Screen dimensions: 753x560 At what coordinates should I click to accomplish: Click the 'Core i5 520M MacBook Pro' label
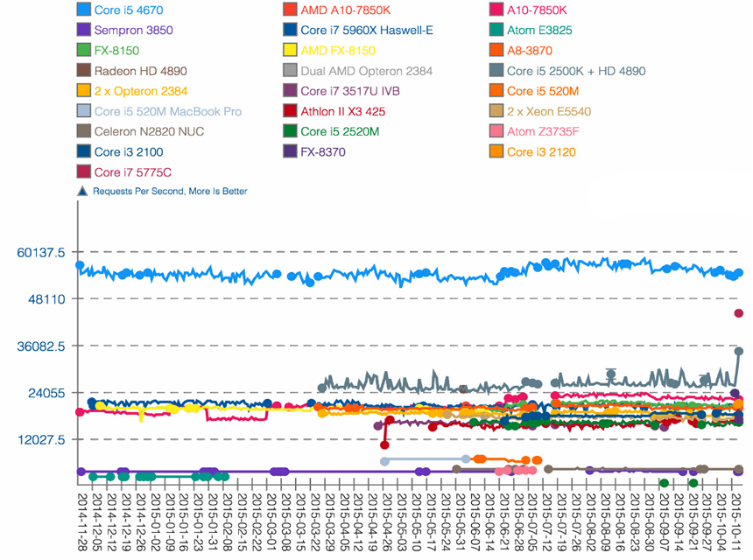pyautogui.click(x=168, y=112)
